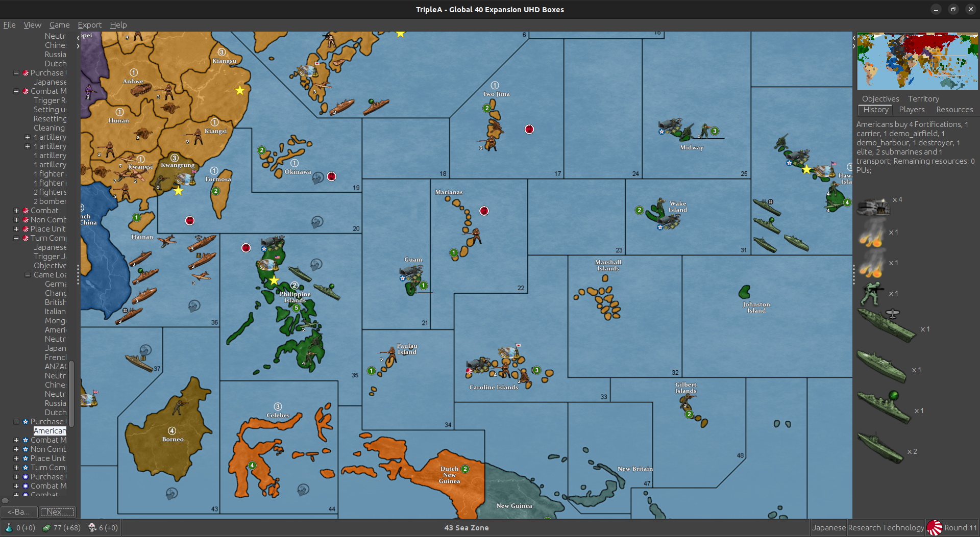The height and width of the screenshot is (537, 980).
Task: Open the File menu
Action: click(9, 25)
